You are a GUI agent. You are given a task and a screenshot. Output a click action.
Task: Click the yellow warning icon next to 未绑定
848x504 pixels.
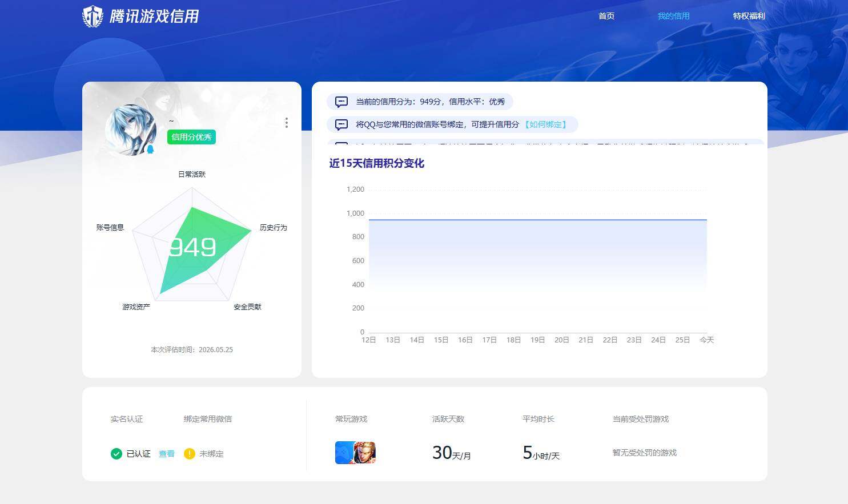point(190,454)
